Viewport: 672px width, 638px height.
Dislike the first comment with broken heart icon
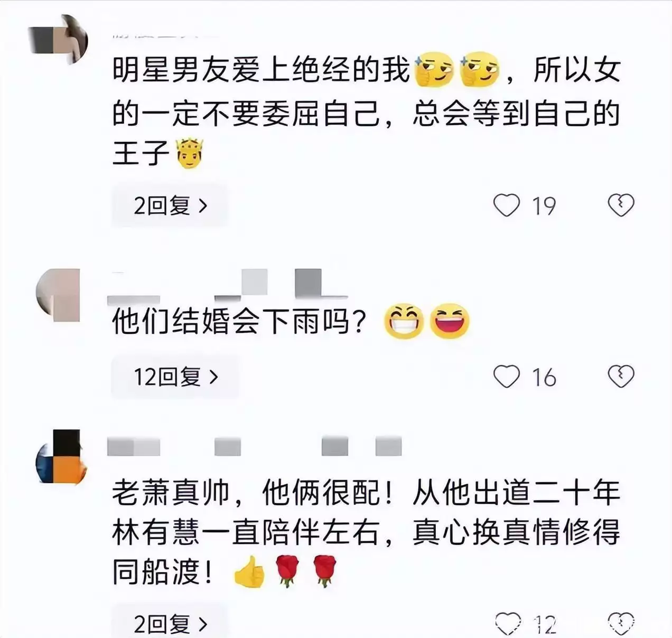click(x=621, y=205)
